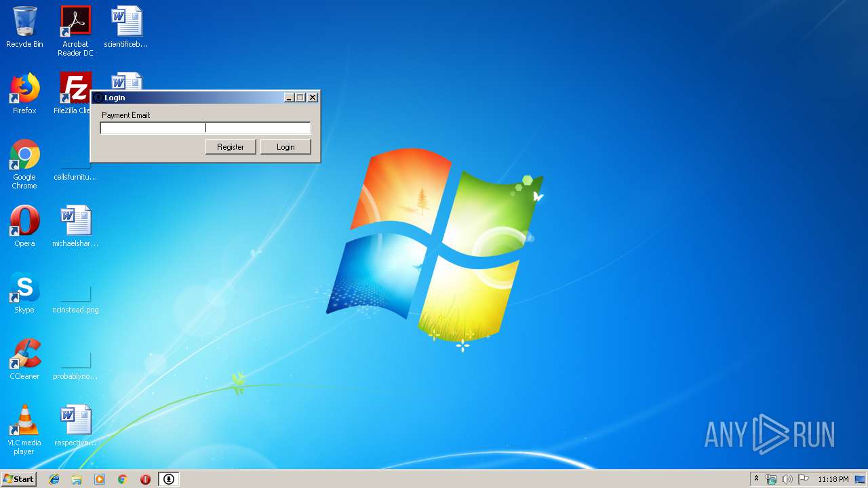Image resolution: width=868 pixels, height=488 pixels.
Task: Maximize the Login window
Action: (x=300, y=98)
